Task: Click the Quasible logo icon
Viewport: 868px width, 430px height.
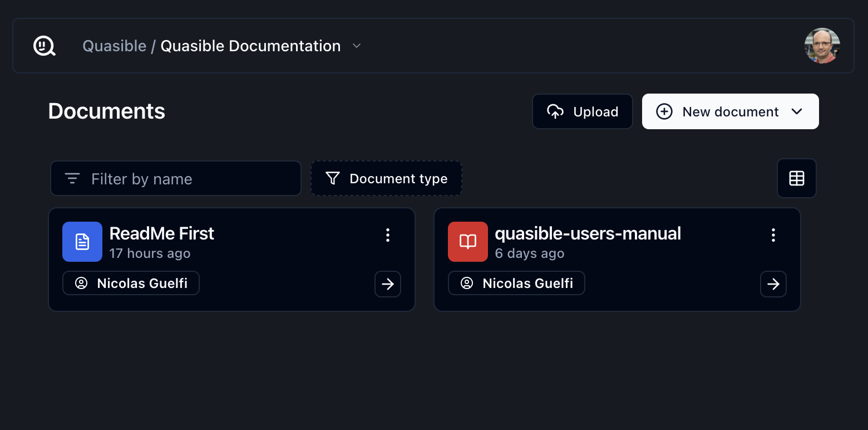Action: click(45, 46)
